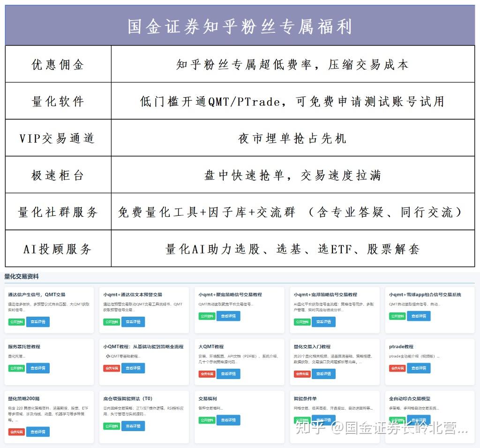480x448 pixels.
Task: 查看详情 for 量化策略200篇
Action: 37,432
